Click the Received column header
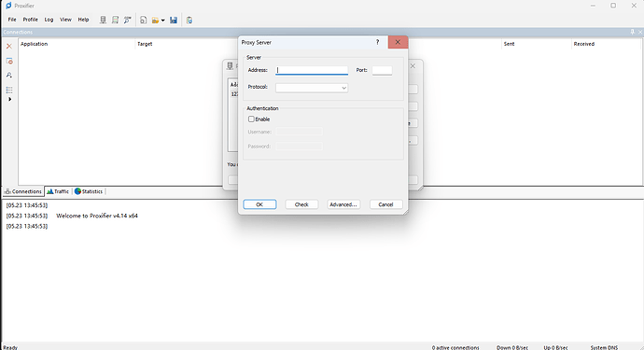The image size is (644, 350). [x=584, y=44]
